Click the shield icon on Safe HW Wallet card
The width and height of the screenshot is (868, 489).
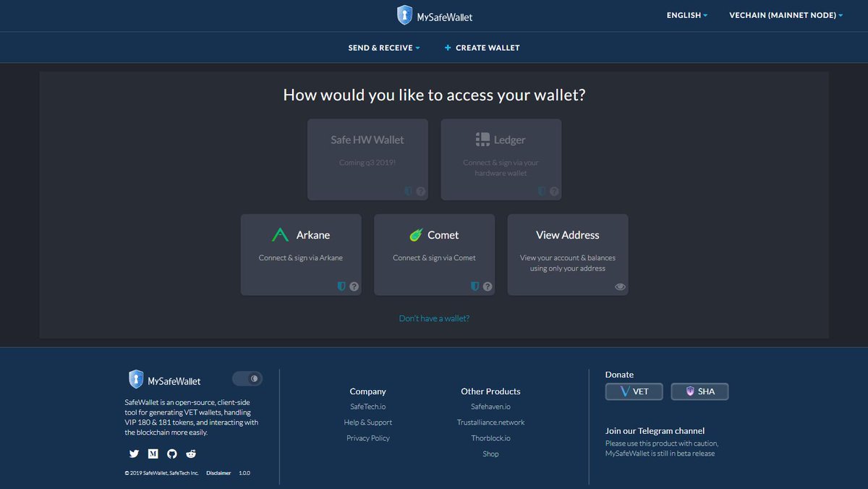409,192
